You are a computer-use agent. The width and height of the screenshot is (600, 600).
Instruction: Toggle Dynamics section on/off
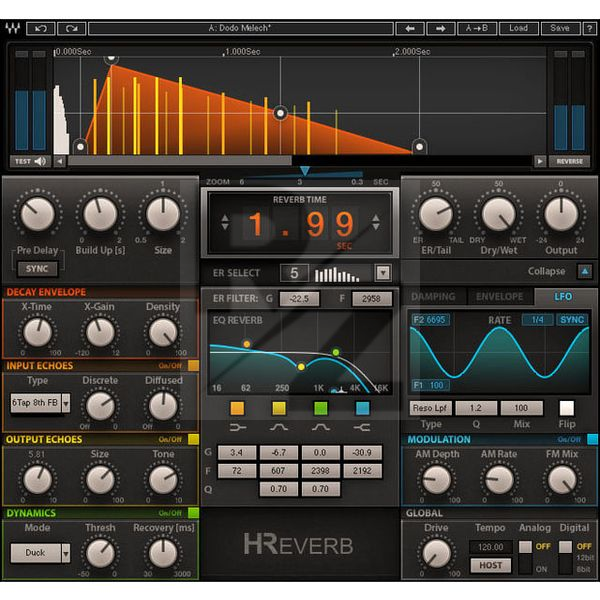(x=193, y=513)
